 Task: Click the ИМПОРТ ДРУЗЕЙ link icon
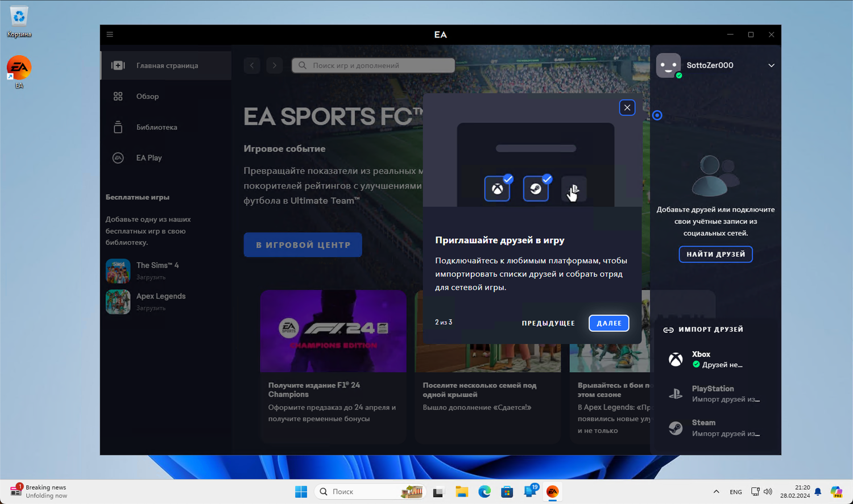click(x=669, y=330)
